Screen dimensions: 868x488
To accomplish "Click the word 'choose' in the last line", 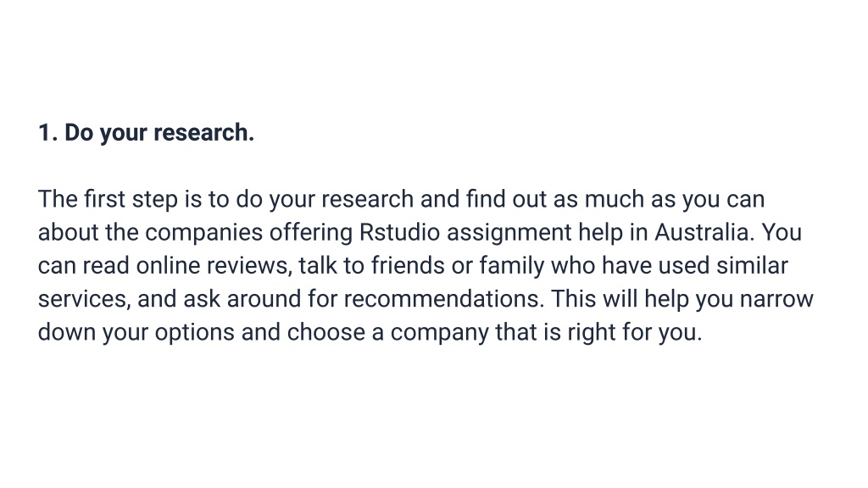I will [326, 332].
